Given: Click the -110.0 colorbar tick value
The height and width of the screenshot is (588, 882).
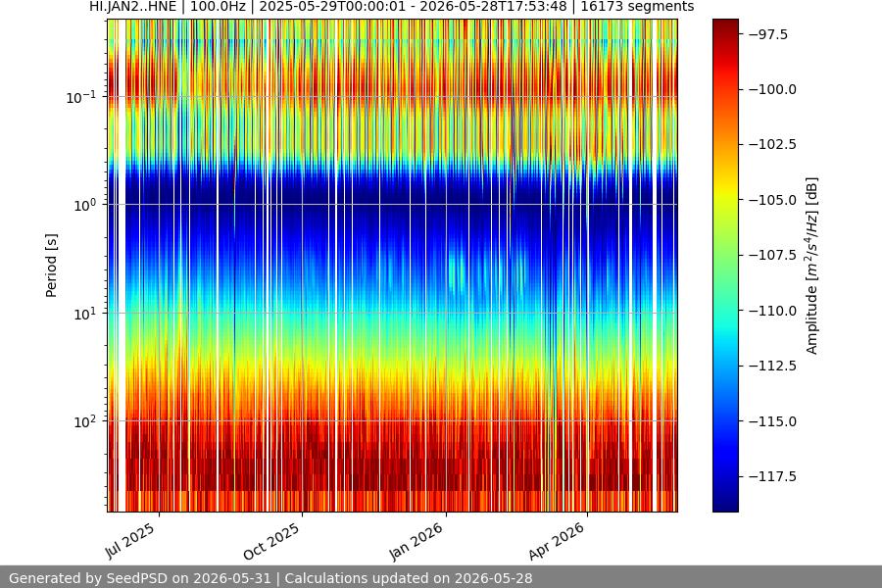Looking at the screenshot, I should click(772, 311).
